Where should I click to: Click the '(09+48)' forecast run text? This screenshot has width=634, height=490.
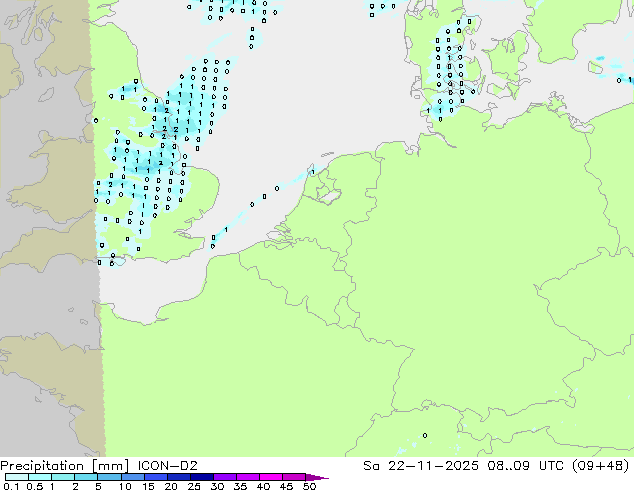[x=601, y=466]
